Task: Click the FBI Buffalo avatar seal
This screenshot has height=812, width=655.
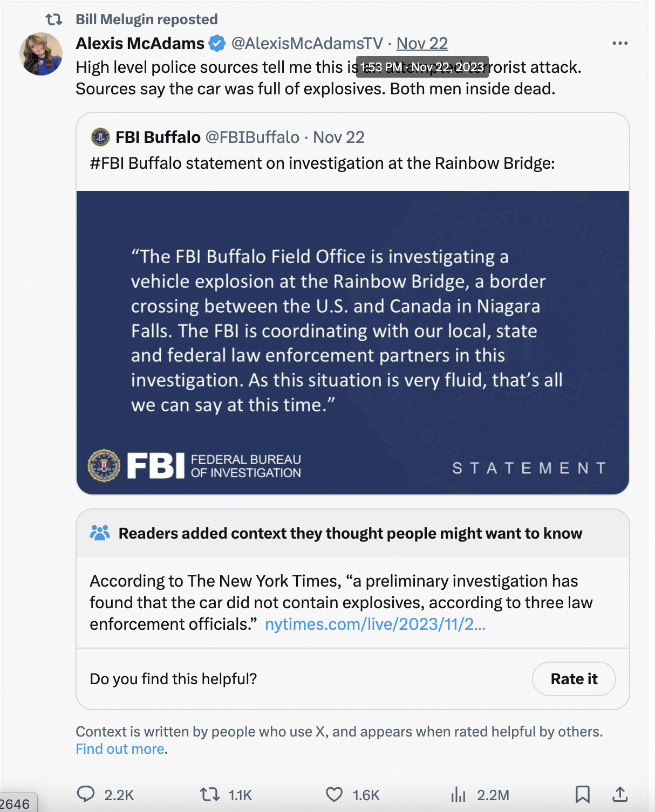Action: click(100, 137)
